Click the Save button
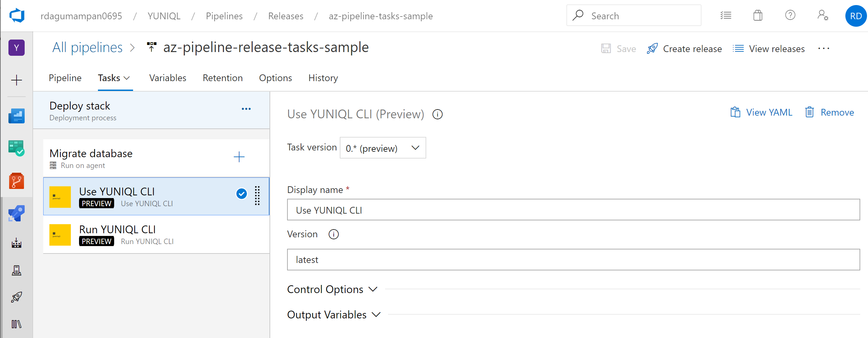The image size is (868, 338). pyautogui.click(x=619, y=49)
